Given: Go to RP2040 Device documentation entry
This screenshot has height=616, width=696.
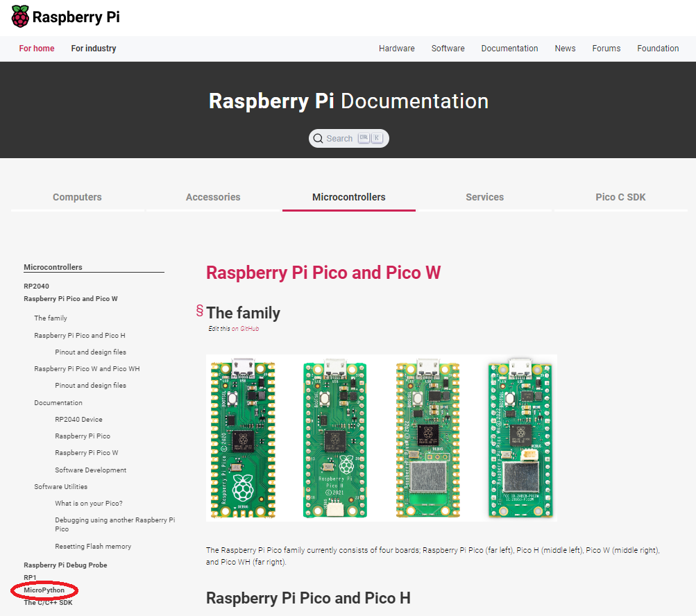Looking at the screenshot, I should [78, 420].
